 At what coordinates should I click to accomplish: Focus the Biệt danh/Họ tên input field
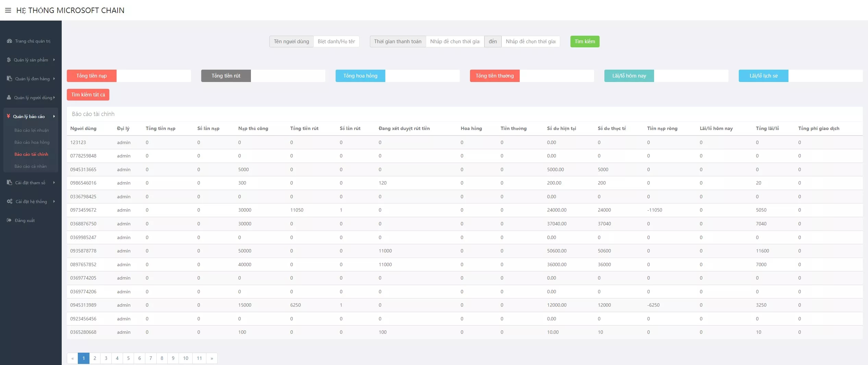pos(336,42)
